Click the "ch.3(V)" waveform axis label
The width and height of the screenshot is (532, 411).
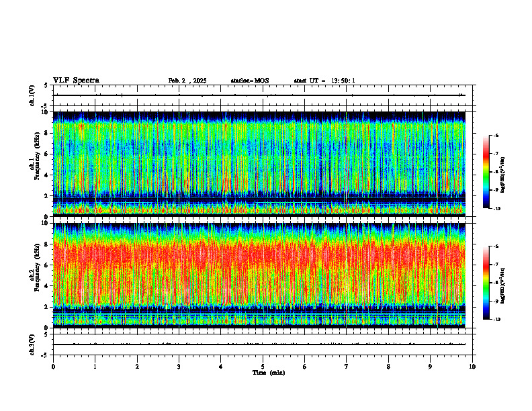click(x=32, y=345)
